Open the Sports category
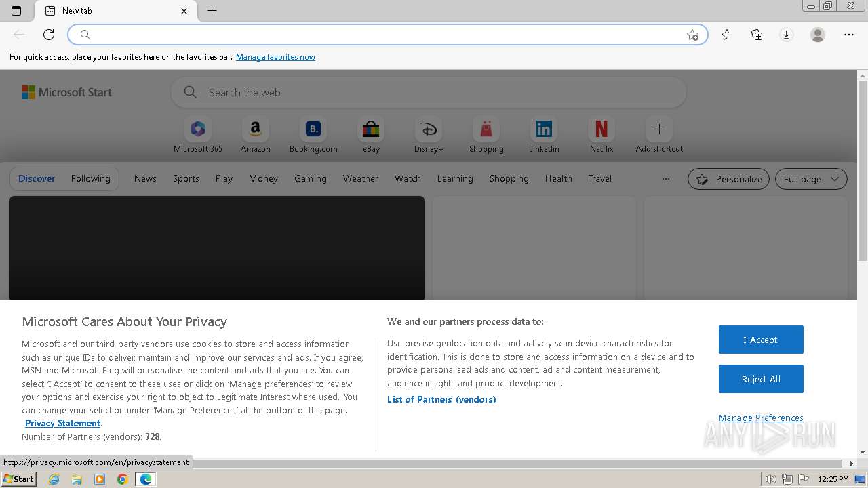This screenshot has height=488, width=868. click(x=186, y=178)
